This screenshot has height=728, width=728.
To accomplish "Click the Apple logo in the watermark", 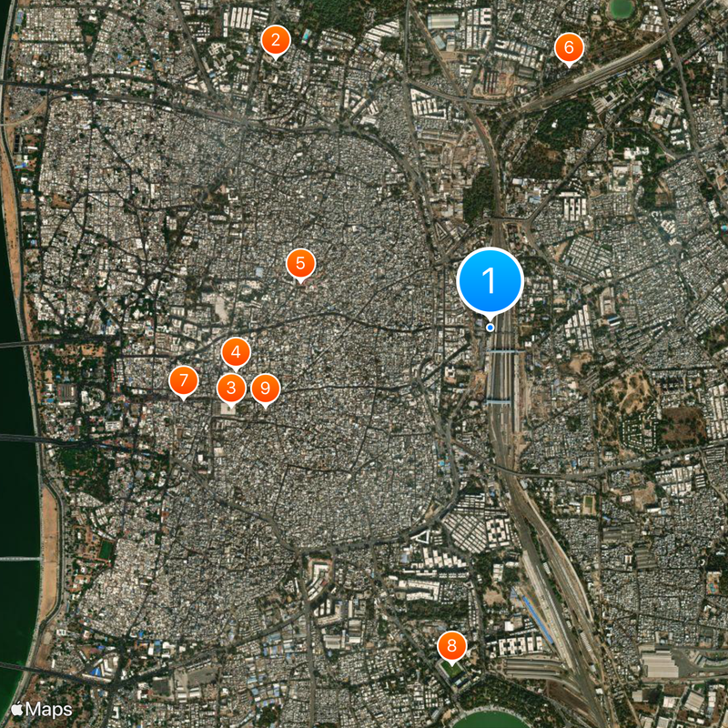I will (17, 710).
